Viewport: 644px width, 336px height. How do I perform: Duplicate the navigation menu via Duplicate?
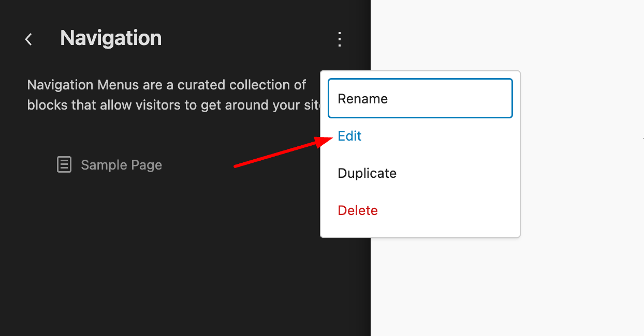click(x=367, y=173)
